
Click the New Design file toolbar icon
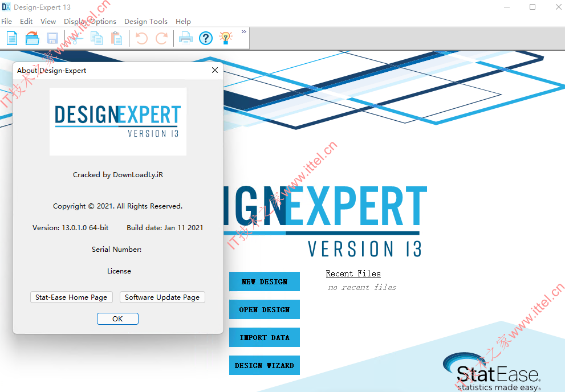pos(12,38)
